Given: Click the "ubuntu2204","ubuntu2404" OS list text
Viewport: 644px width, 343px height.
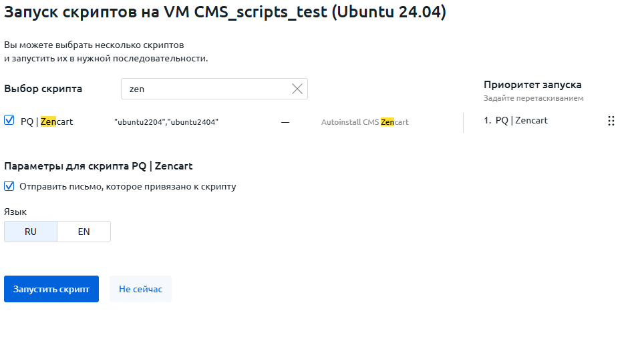Looking at the screenshot, I should pos(166,122).
